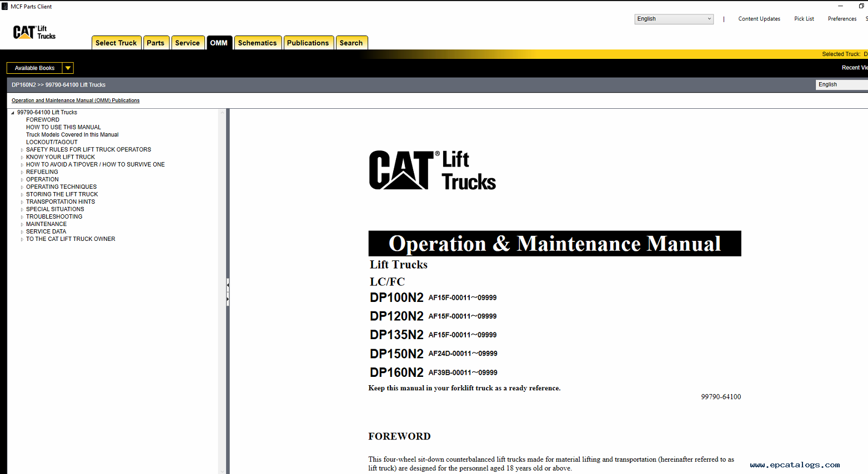Go to the Schematics tab
Viewport: 868px width, 474px height.
click(x=257, y=43)
